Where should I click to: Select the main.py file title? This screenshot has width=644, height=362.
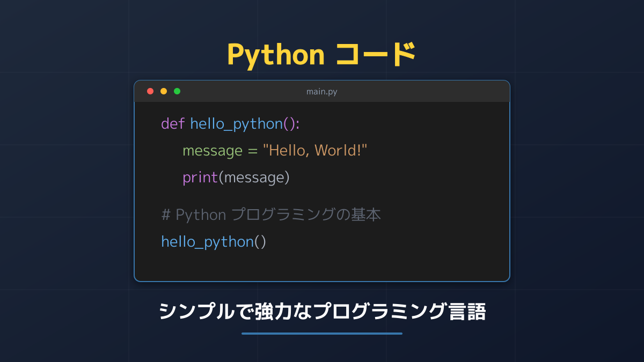pyautogui.click(x=321, y=92)
